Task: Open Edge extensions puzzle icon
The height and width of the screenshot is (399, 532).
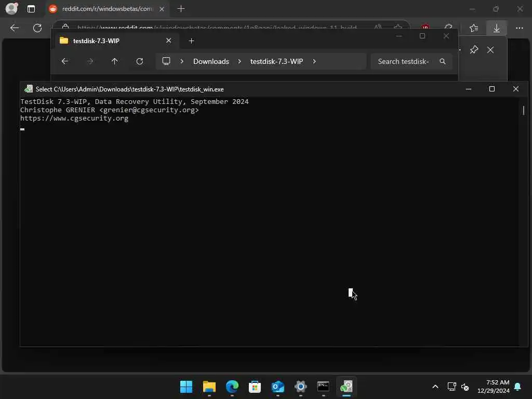Action: 448,27
